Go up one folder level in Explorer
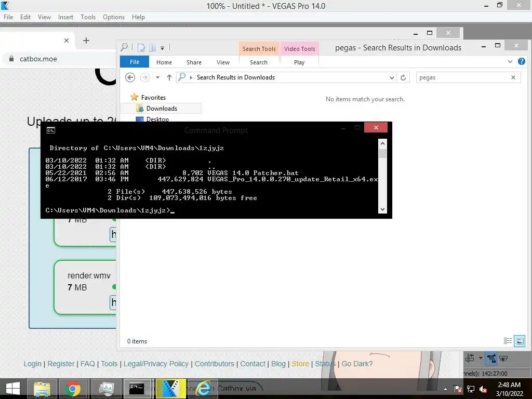The height and width of the screenshot is (399, 532). click(169, 77)
